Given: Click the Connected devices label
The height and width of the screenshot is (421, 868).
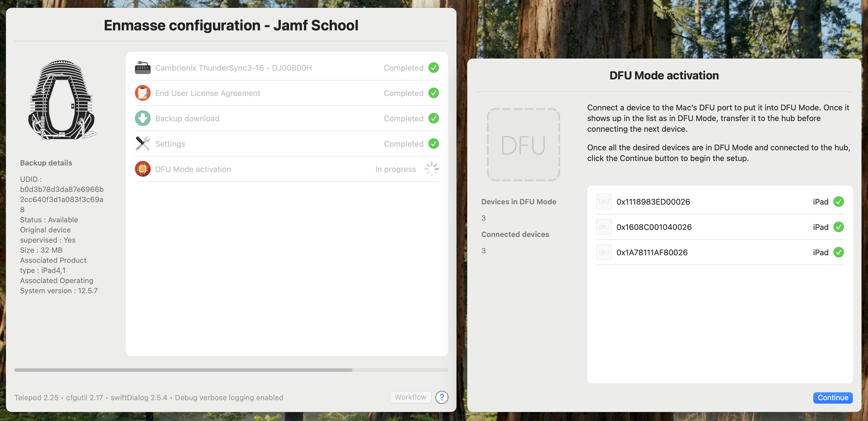Looking at the screenshot, I should click(515, 234).
